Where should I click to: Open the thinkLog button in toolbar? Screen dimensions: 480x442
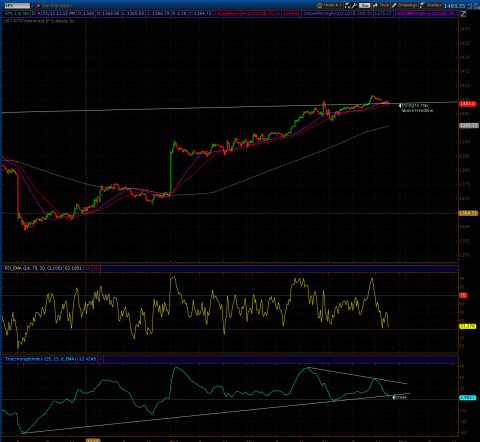click(329, 5)
